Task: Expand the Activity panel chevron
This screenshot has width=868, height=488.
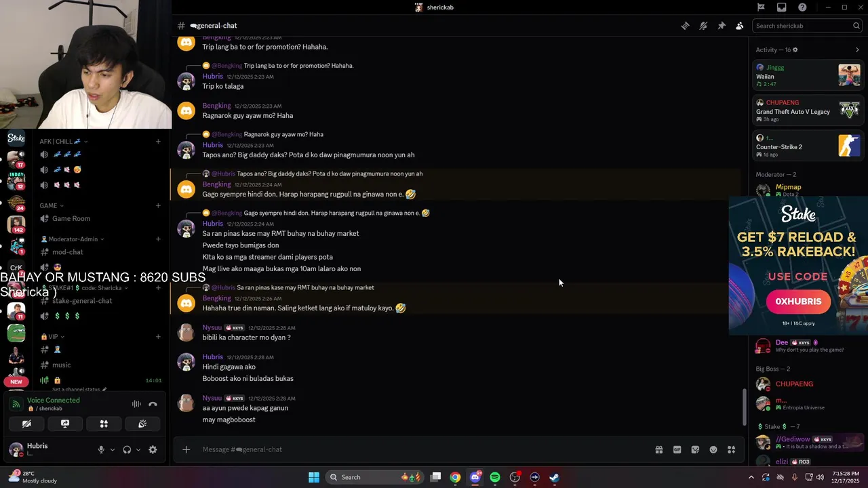Action: point(857,49)
